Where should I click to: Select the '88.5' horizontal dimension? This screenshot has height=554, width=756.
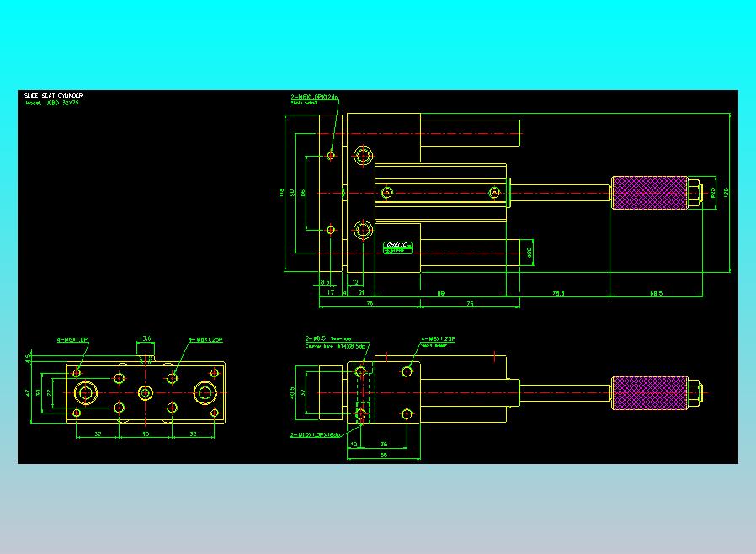(x=656, y=293)
